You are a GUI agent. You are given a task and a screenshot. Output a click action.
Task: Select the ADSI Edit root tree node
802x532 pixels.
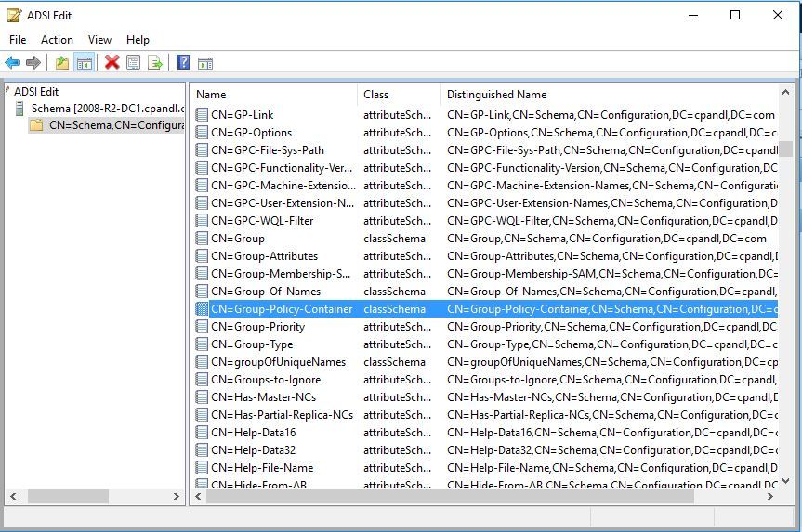[x=36, y=92]
